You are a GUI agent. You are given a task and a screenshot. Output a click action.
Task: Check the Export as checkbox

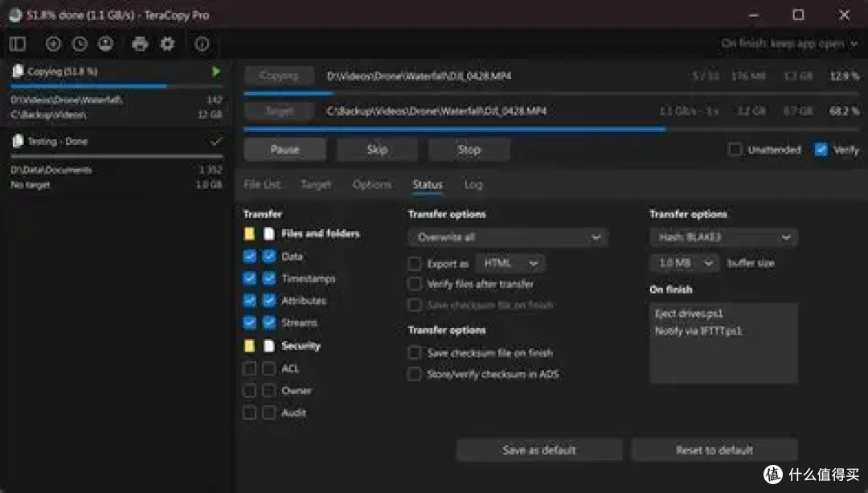[414, 263]
